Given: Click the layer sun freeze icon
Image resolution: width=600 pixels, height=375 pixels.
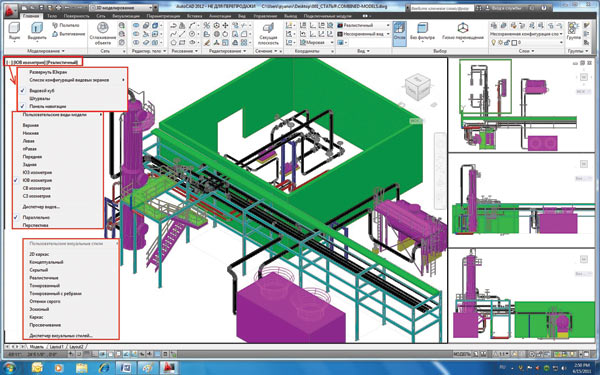Looking at the screenshot, I should click(499, 42).
